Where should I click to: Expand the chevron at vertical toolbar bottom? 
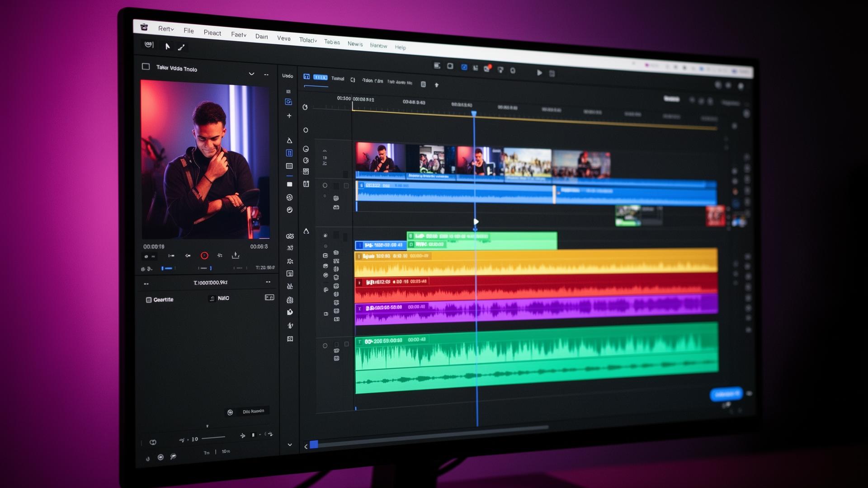[290, 445]
